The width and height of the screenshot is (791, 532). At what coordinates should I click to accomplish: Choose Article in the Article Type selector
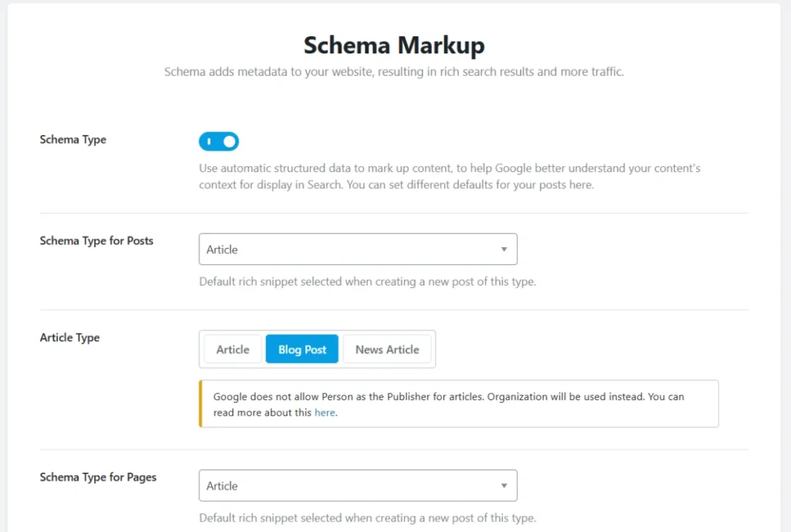[233, 349]
